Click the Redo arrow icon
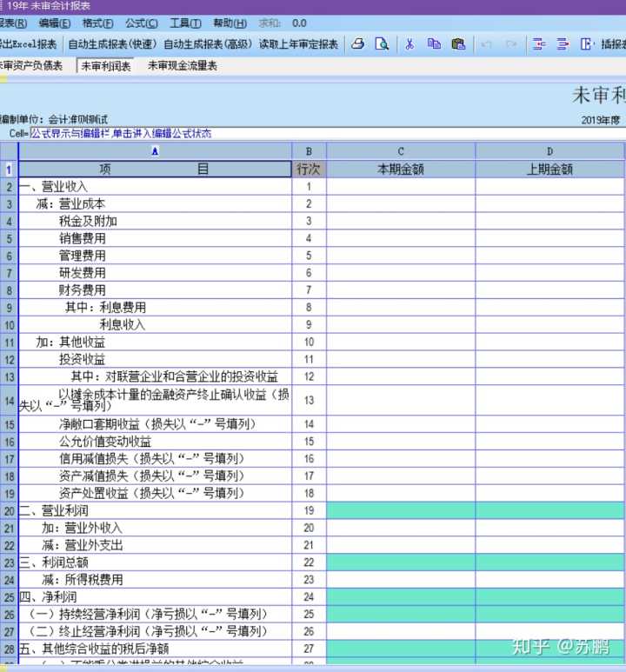This screenshot has height=672, width=626. click(x=510, y=44)
